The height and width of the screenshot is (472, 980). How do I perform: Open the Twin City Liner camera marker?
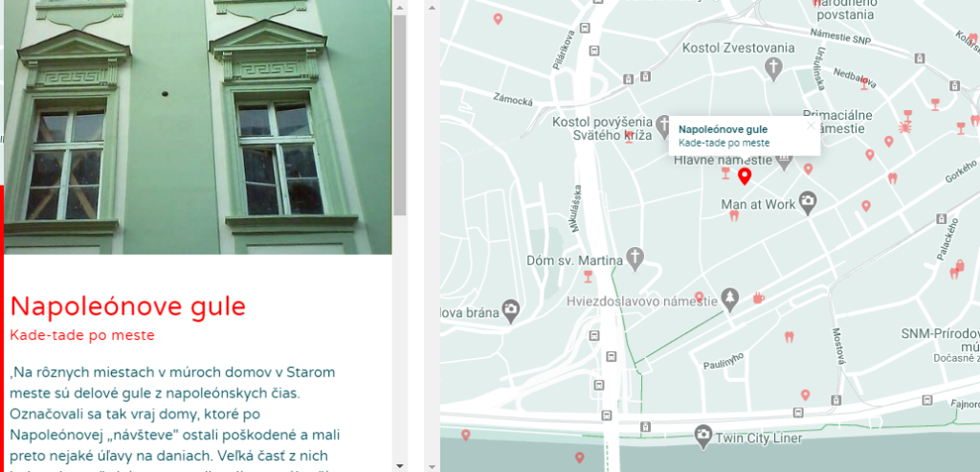(x=703, y=437)
